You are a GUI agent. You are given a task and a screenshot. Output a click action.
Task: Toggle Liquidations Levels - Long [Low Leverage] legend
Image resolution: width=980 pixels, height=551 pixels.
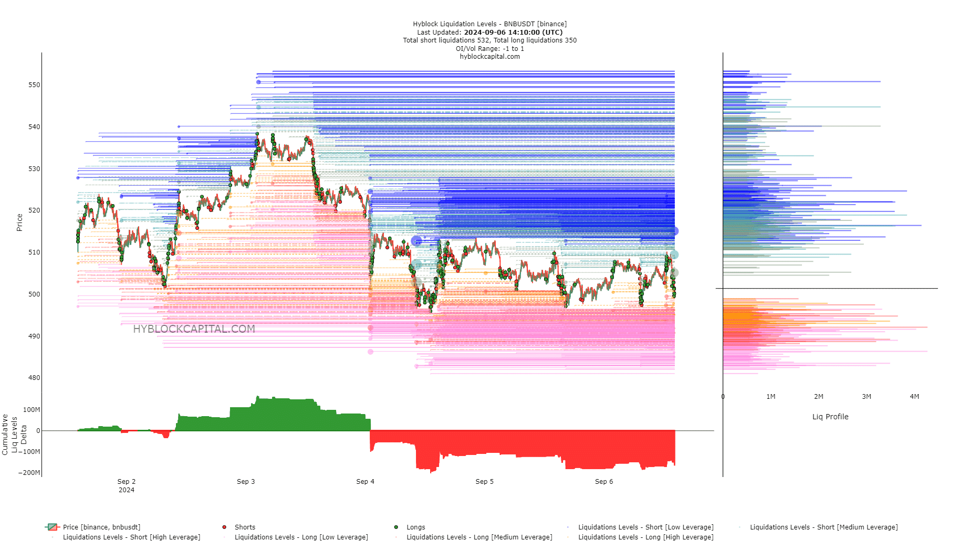pyautogui.click(x=295, y=537)
